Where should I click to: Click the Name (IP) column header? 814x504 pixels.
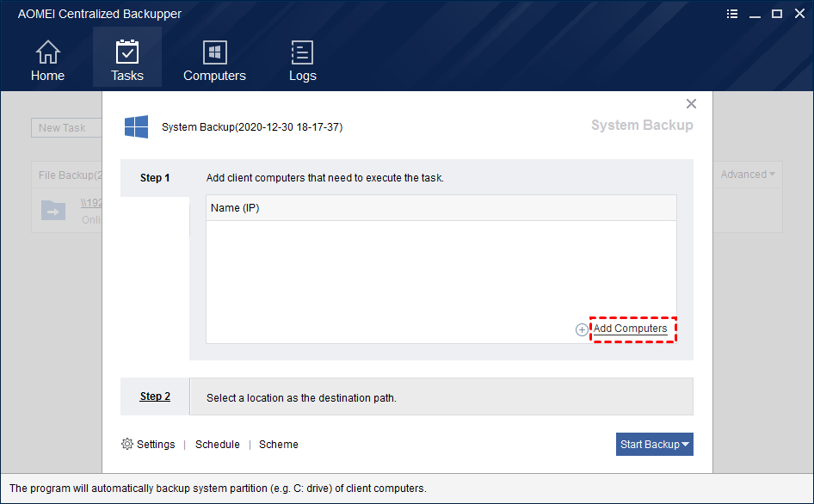(441, 208)
